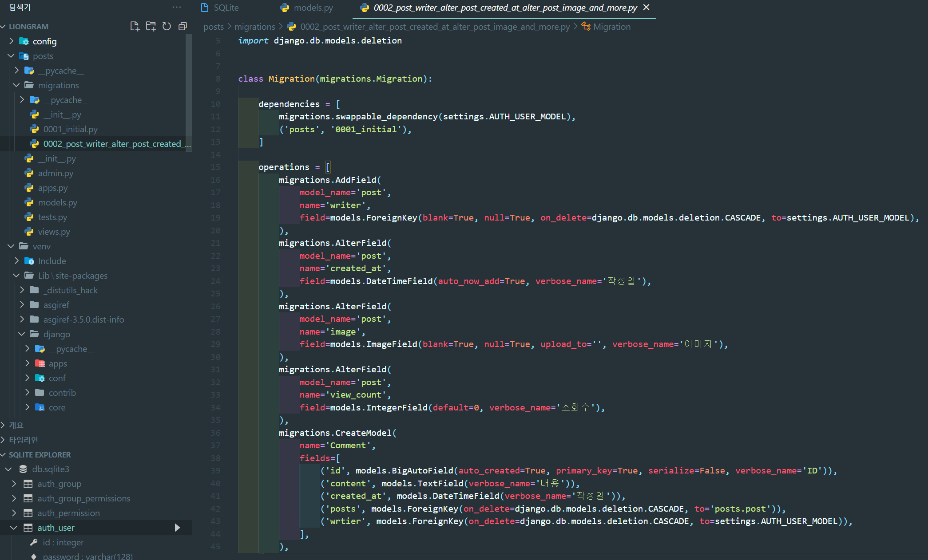Image resolution: width=928 pixels, height=560 pixels.
Task: Collapse all folders in explorer icon
Action: click(x=182, y=26)
